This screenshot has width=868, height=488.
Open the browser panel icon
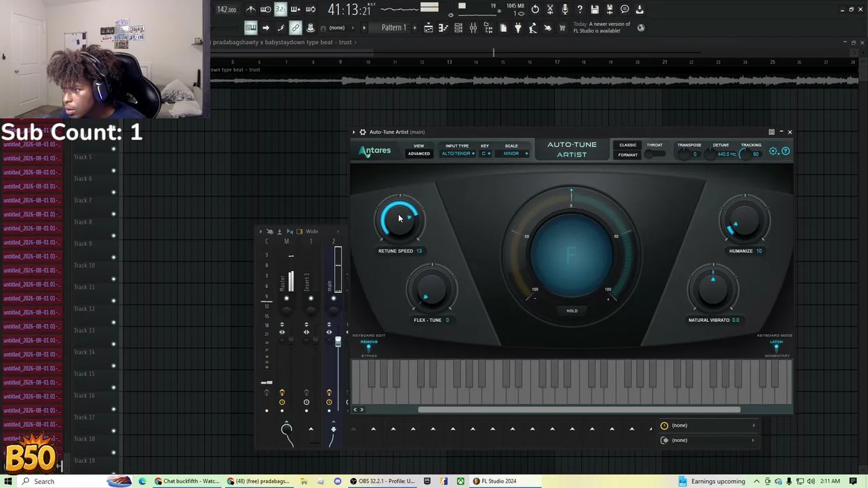tap(488, 28)
